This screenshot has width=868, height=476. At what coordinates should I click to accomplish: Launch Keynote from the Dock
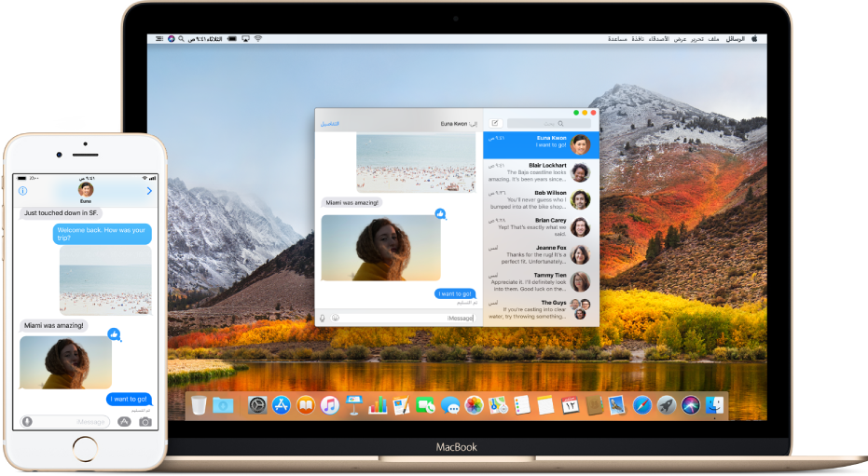tap(353, 406)
